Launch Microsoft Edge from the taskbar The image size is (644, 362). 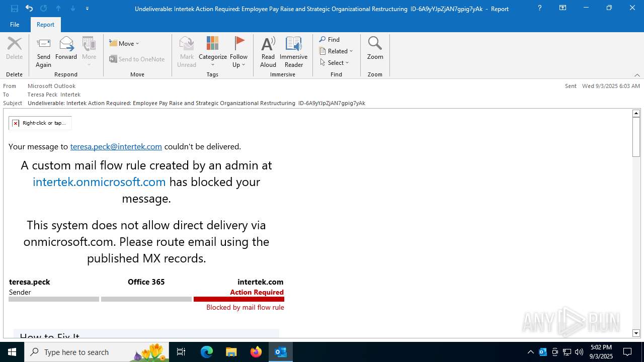pyautogui.click(x=207, y=352)
